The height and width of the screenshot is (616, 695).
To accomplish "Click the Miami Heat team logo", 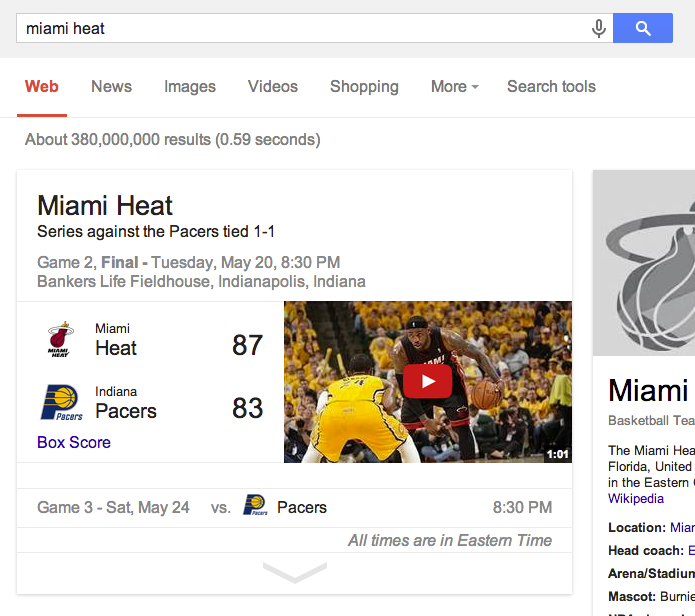I will tap(61, 339).
